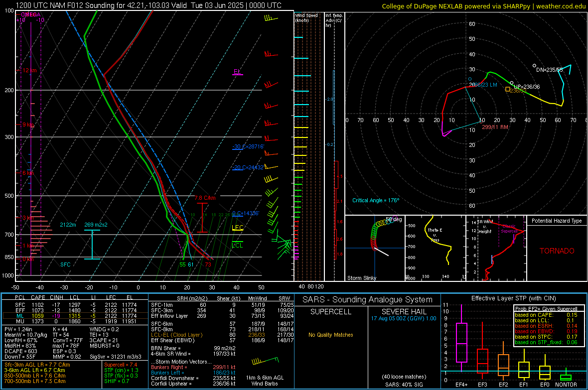Click 'DCAPE = 603' value
Screen dimensions: 588x390
click(x=20, y=351)
